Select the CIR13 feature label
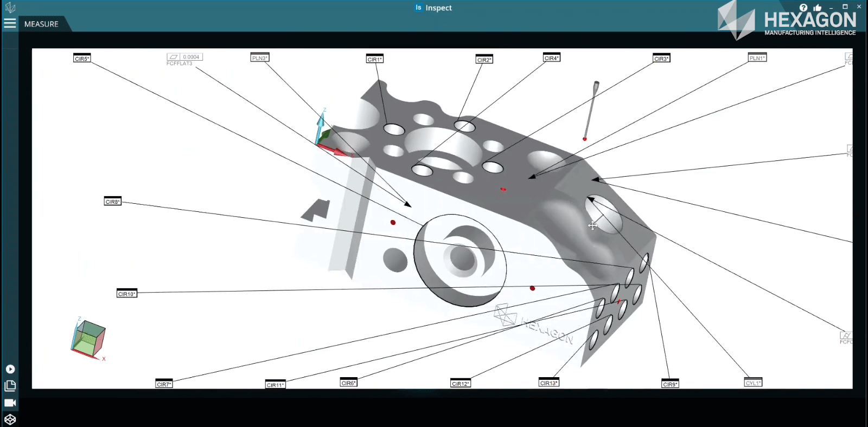 pos(549,382)
